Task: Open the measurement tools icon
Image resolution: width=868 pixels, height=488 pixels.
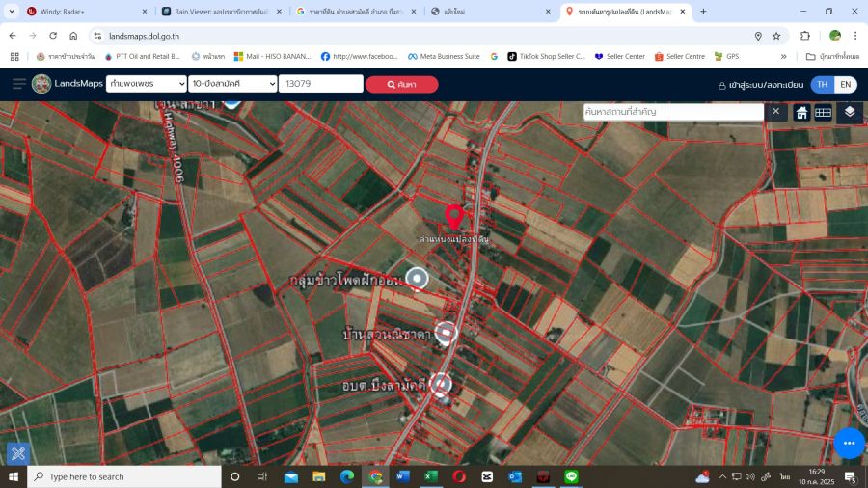Action: point(17,453)
